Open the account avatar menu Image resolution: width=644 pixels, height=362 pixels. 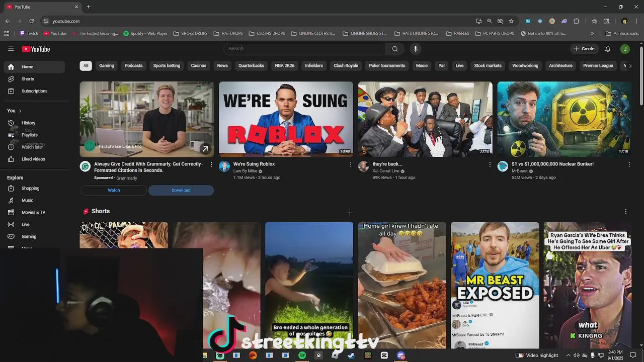pyautogui.click(x=625, y=49)
